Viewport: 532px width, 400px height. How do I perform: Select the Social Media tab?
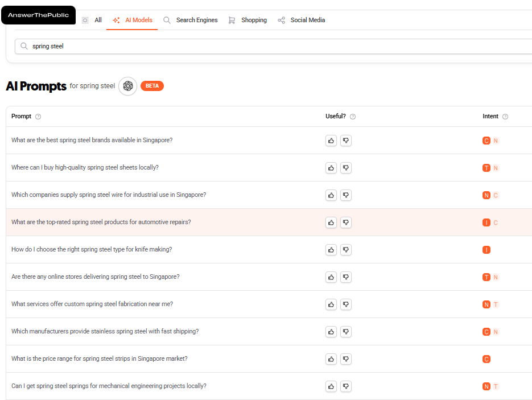point(302,20)
